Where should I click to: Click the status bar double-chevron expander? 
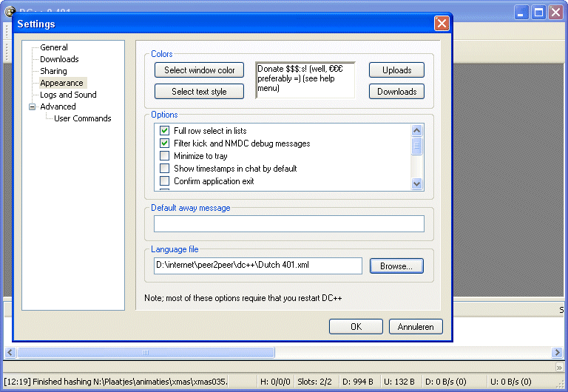click(x=559, y=368)
